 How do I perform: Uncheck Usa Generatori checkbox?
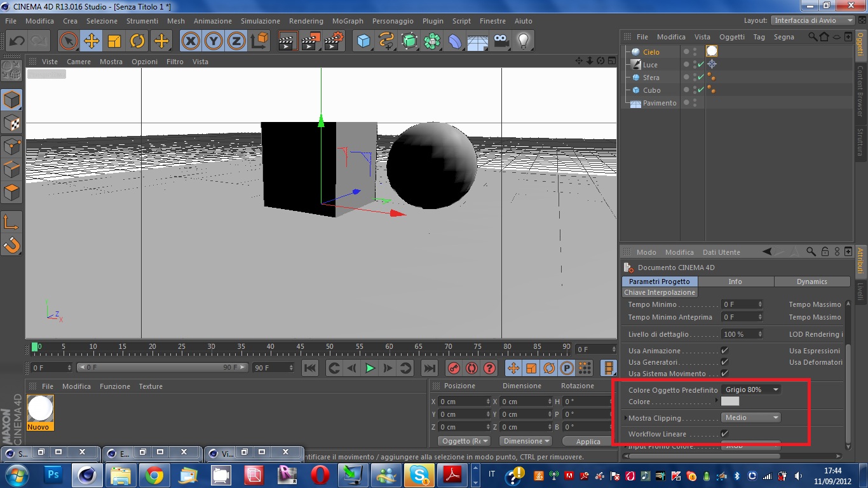click(x=724, y=362)
